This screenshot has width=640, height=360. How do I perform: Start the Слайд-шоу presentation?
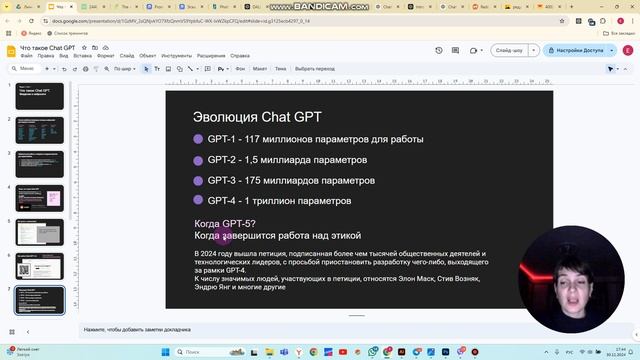tap(509, 50)
